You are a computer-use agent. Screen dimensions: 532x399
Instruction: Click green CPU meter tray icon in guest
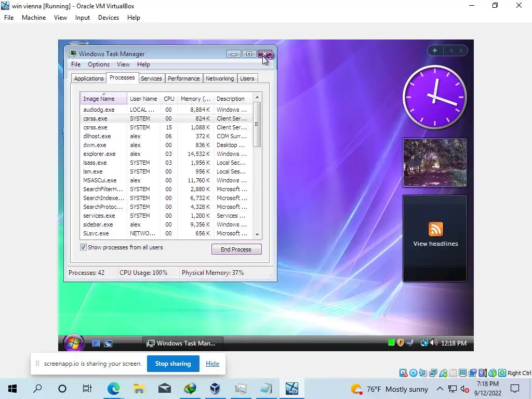391,343
